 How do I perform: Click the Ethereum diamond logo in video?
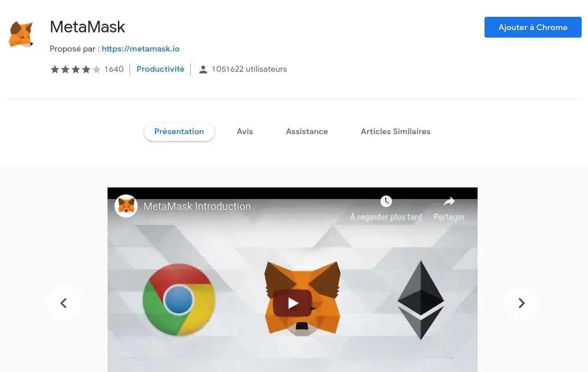click(421, 300)
